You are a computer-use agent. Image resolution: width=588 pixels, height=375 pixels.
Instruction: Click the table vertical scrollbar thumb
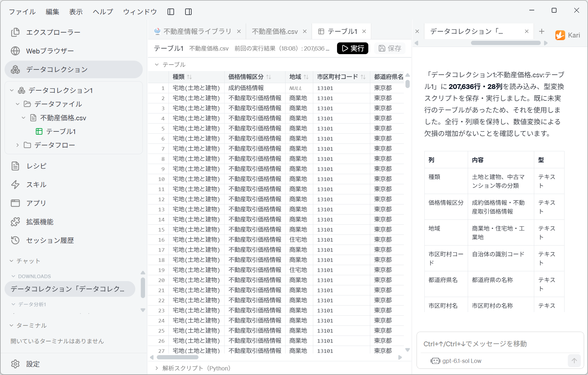[407, 84]
